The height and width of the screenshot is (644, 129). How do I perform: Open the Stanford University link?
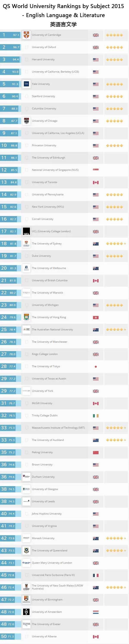point(43,96)
